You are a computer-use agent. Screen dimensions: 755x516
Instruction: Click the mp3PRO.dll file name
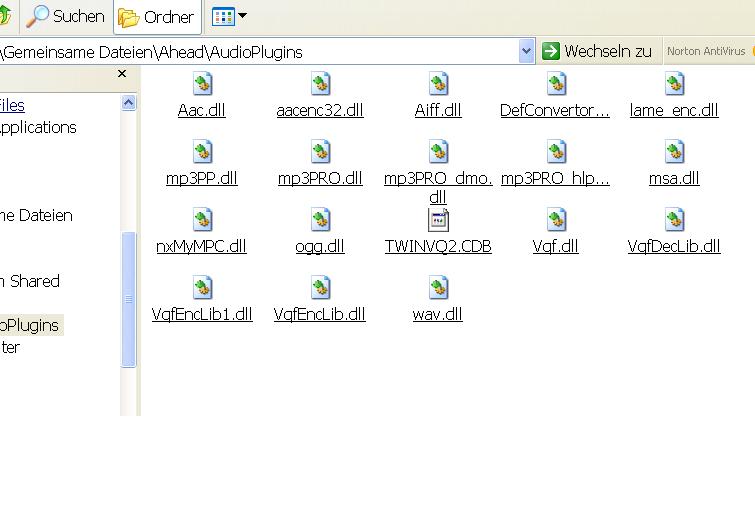320,179
